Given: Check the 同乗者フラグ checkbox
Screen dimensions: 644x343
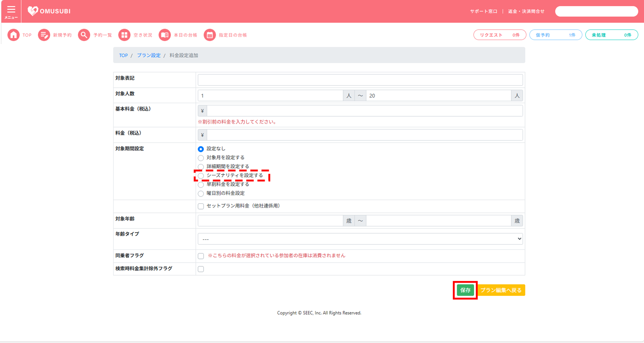Looking at the screenshot, I should click(201, 256).
